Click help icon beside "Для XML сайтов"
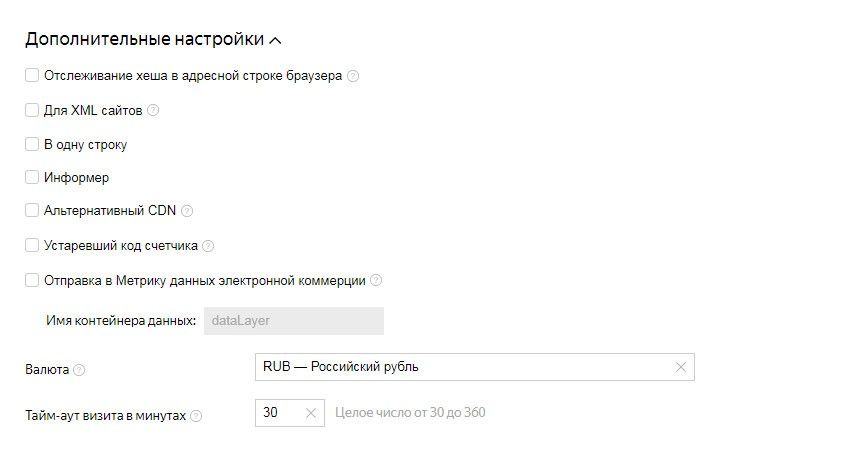The width and height of the screenshot is (867, 467). (153, 111)
